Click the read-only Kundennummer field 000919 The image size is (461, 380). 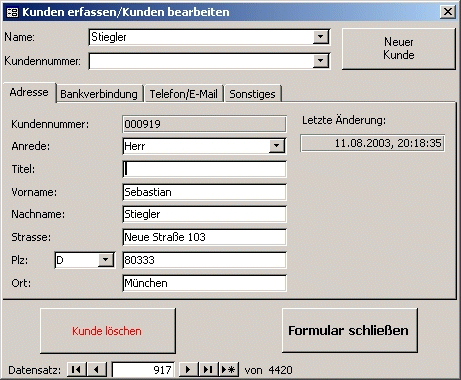click(x=204, y=124)
